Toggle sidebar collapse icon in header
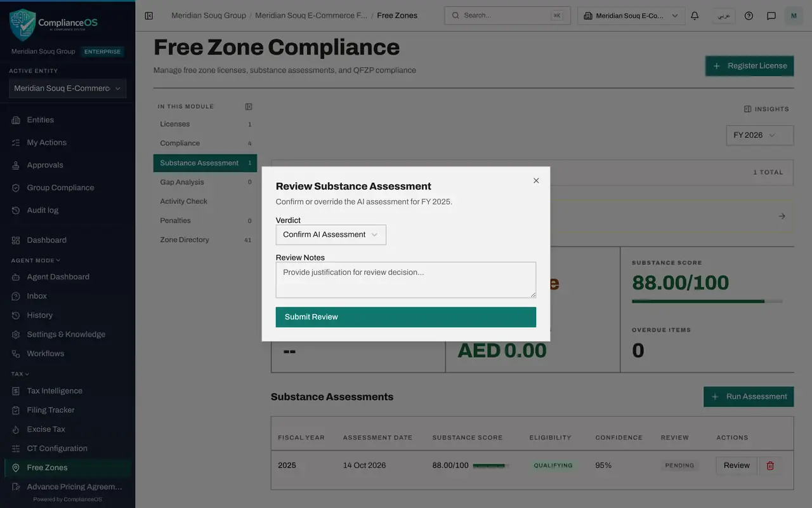 149,16
